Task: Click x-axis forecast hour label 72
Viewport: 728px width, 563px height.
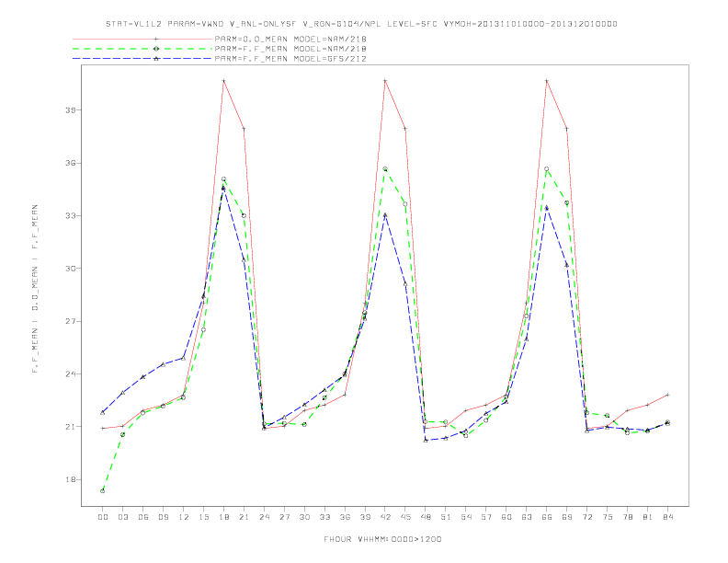Action: (587, 517)
